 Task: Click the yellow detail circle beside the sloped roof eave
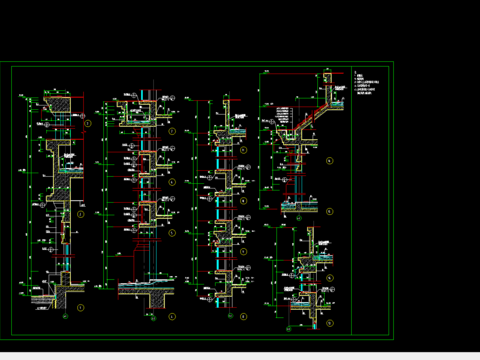click(x=329, y=161)
